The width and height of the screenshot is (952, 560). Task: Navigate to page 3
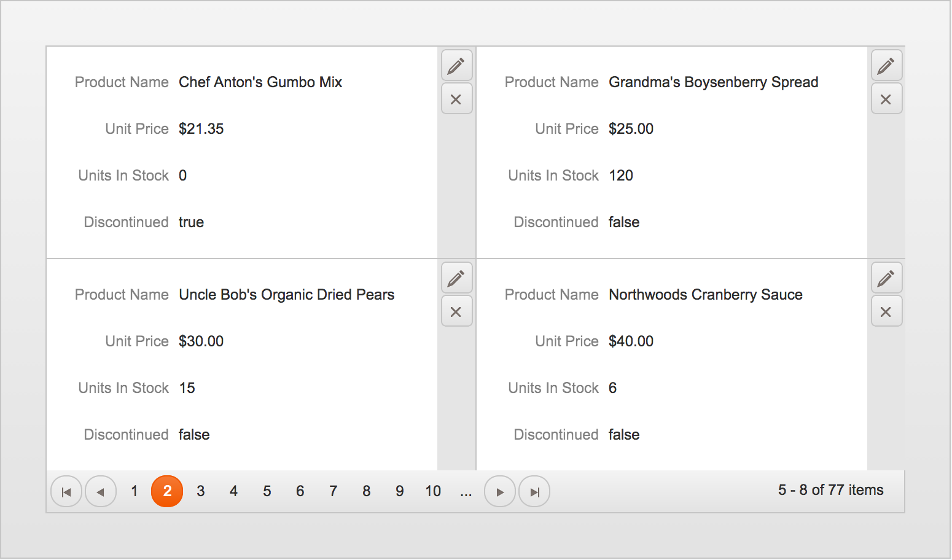click(200, 491)
